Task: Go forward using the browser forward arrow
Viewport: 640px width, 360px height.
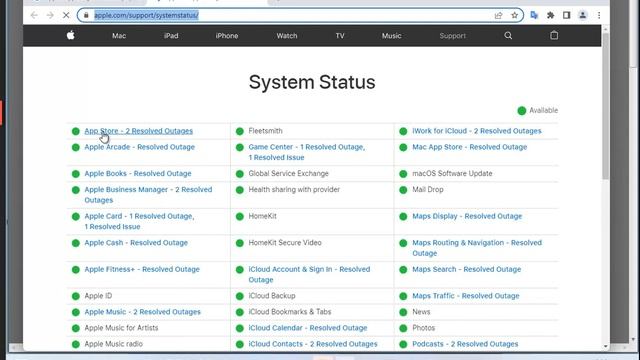Action: 50,16
